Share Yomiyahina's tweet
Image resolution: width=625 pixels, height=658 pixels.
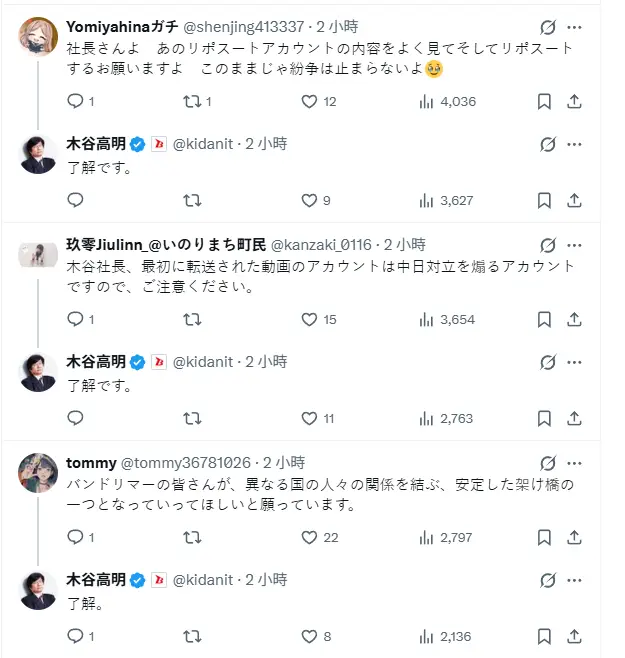click(574, 101)
